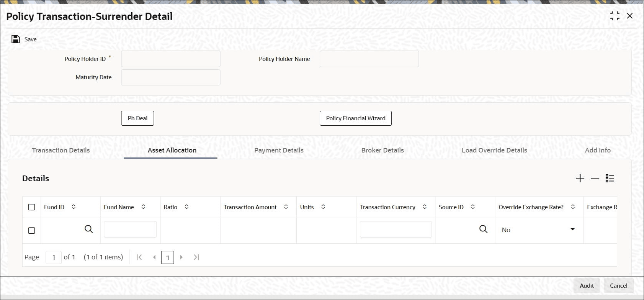
Task: Sort the table by Source ID column
Action: click(473, 207)
